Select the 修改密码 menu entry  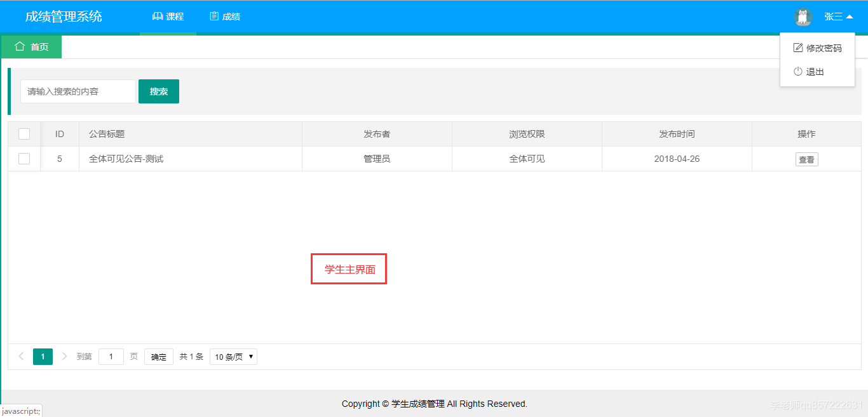click(x=823, y=47)
